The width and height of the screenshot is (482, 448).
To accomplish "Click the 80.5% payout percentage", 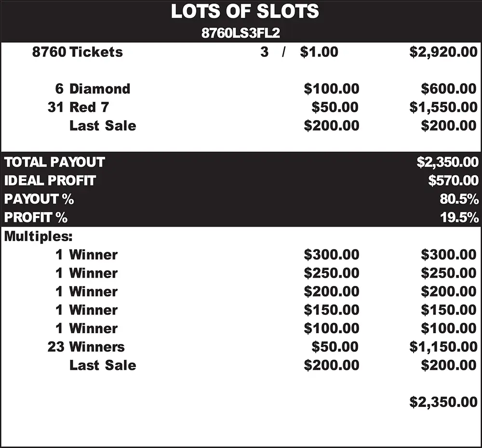I will (459, 199).
